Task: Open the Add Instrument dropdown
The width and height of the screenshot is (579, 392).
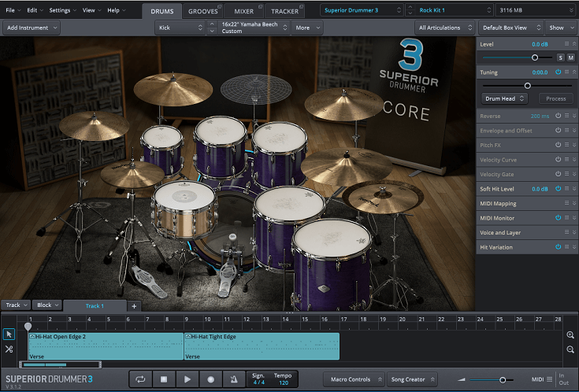Action: [32, 28]
